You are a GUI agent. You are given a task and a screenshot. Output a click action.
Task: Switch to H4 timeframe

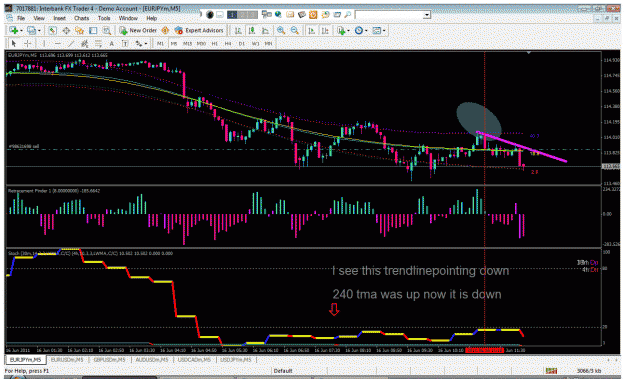[x=228, y=43]
